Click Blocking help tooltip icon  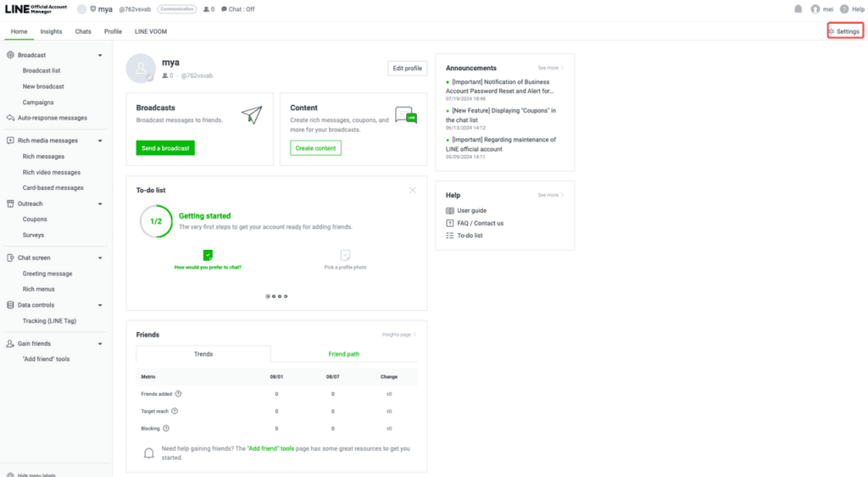166,429
